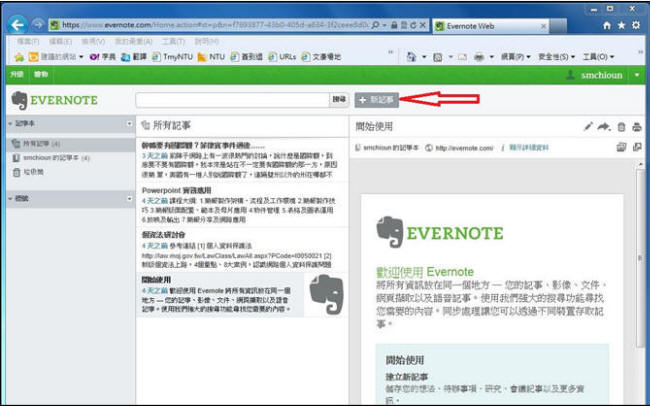Click the note pane vertical scrollbar
This screenshot has width=650, height=406.
(x=640, y=257)
